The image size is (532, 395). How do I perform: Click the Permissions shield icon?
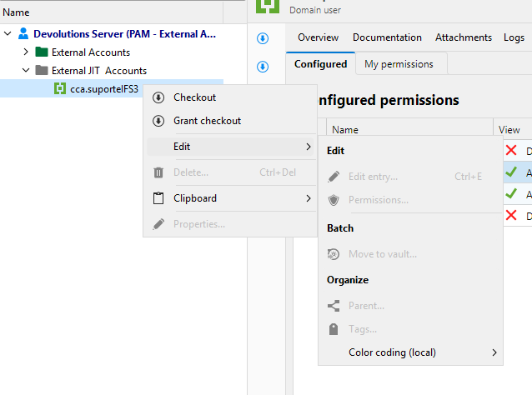tap(334, 200)
